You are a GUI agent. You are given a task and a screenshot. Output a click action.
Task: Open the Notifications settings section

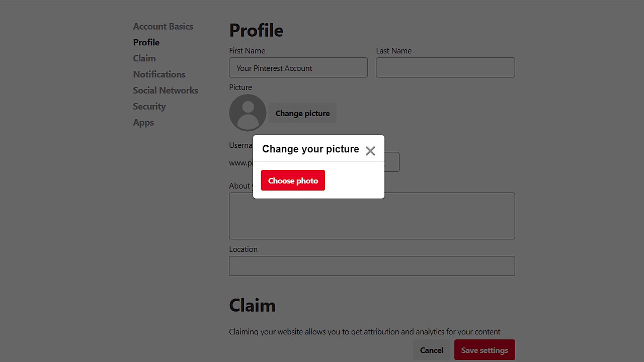pos(159,74)
